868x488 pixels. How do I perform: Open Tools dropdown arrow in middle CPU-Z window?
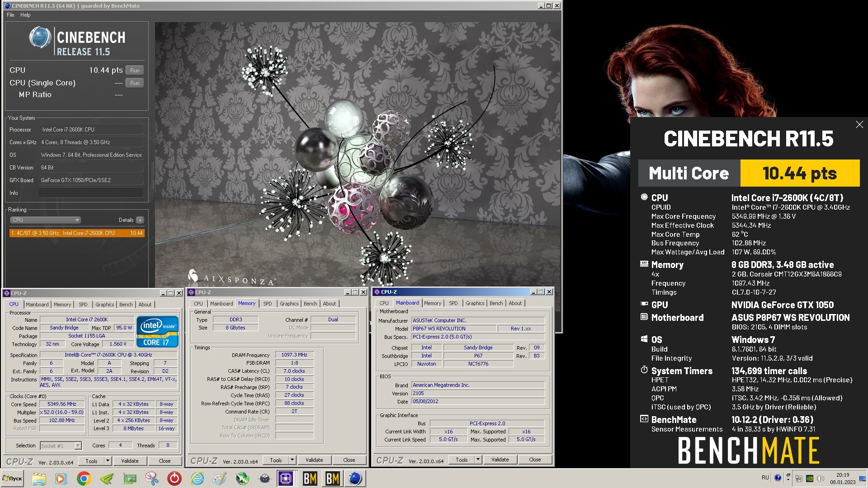click(292, 460)
